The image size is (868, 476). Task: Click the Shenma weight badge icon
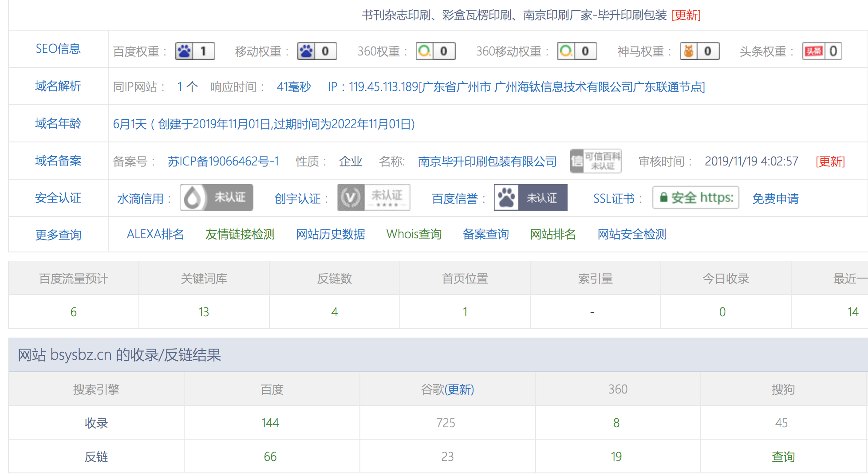699,51
